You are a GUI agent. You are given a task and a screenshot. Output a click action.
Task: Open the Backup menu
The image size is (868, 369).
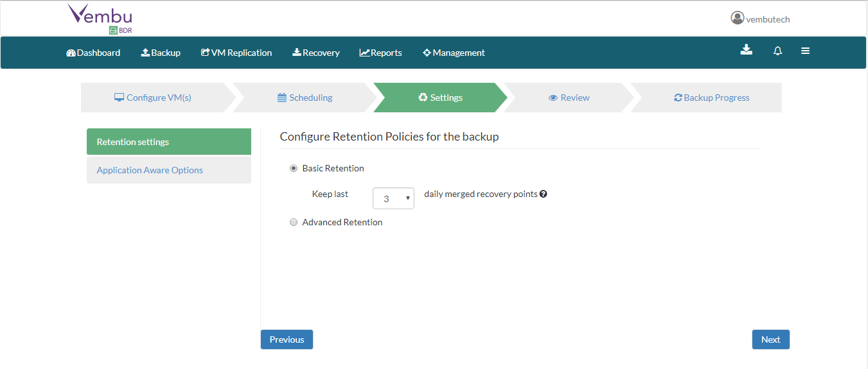161,53
